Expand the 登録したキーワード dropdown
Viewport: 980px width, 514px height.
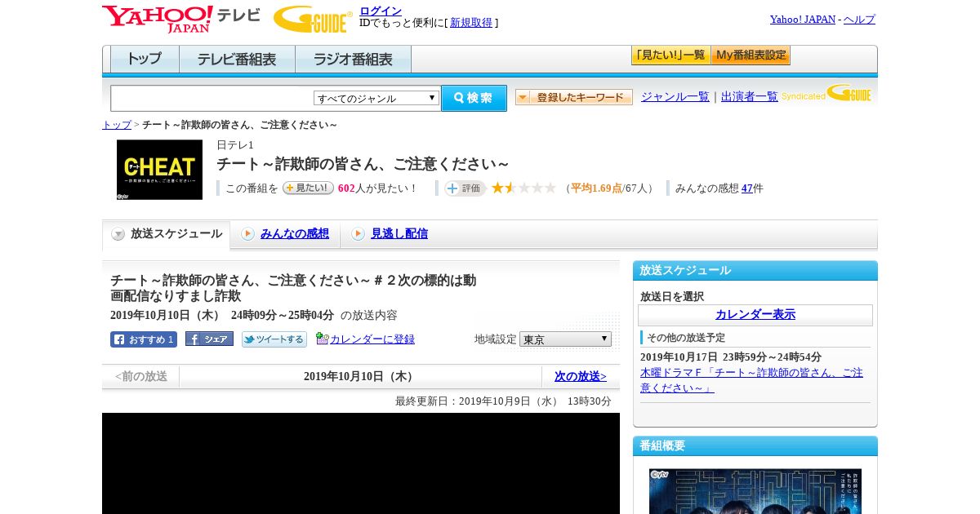tap(574, 97)
